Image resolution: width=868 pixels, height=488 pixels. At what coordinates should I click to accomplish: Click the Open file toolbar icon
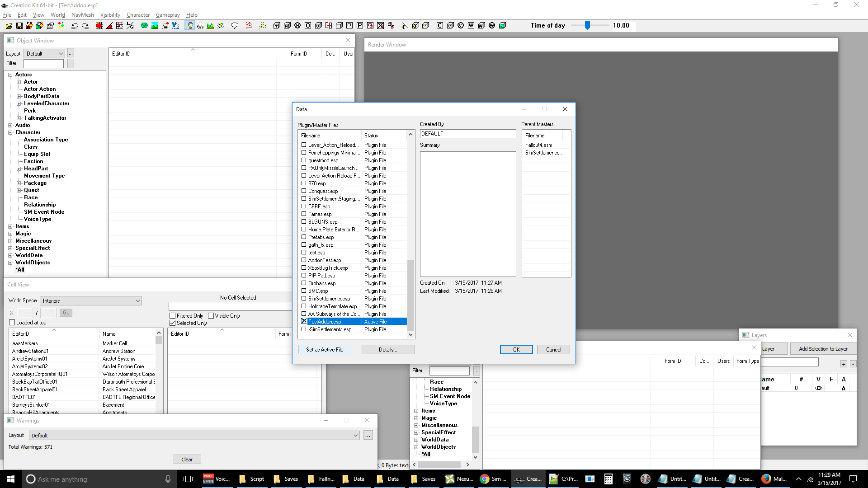[9, 26]
